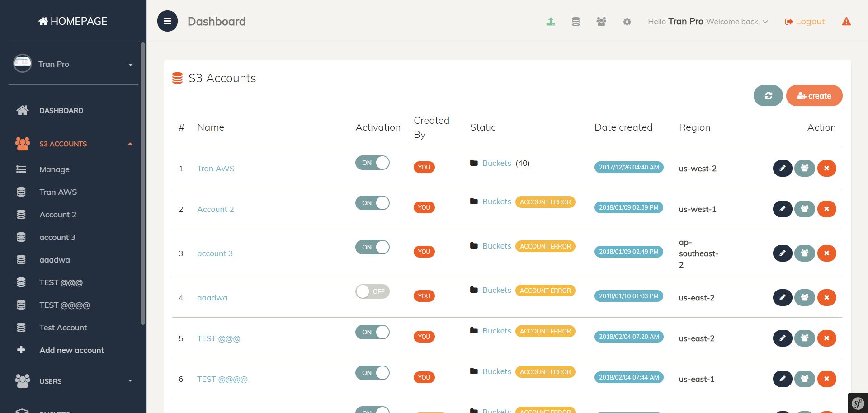Open the Manage item in sidebar
Viewport: 868px width, 413px height.
tap(54, 169)
